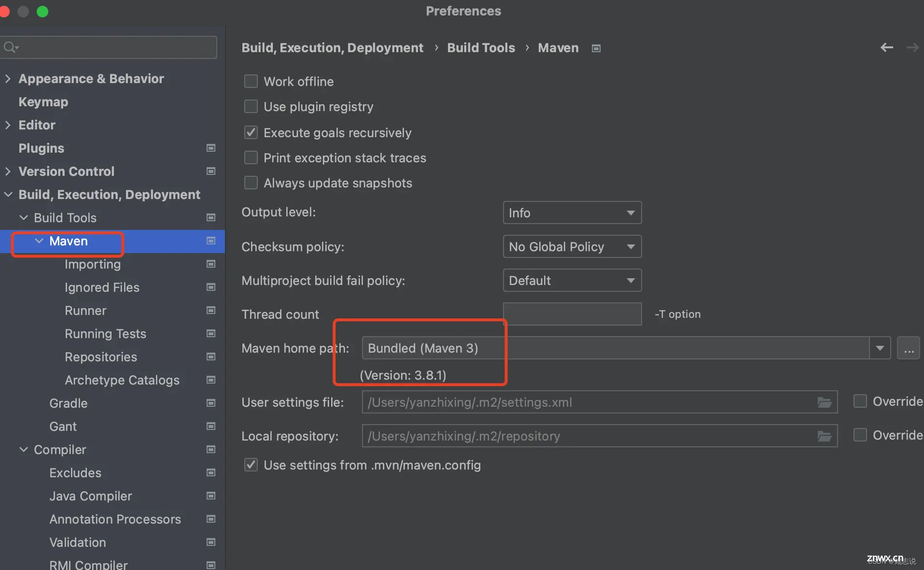
Task: Enable Use plugin registry checkbox
Action: point(251,106)
